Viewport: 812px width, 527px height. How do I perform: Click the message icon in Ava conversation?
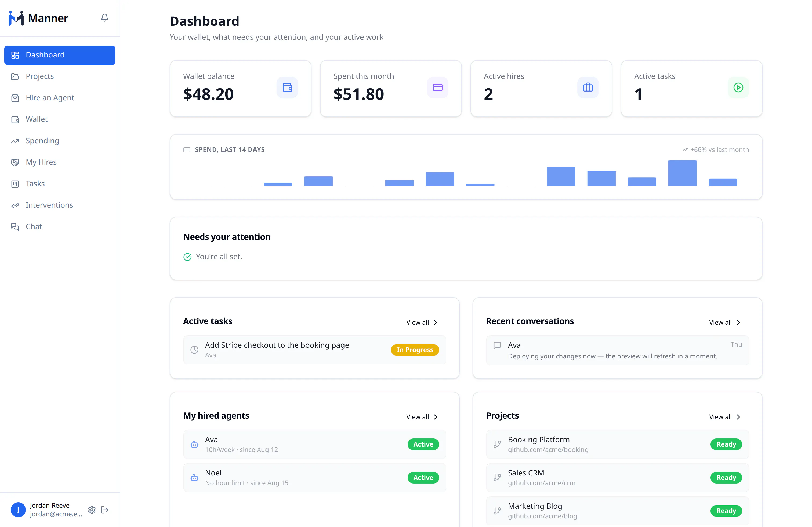[498, 345]
